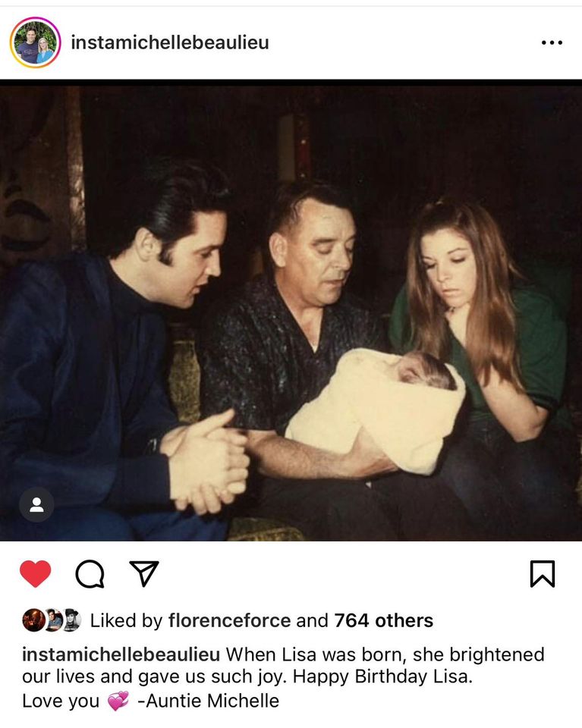The width and height of the screenshot is (582, 728).
Task: Tap the sparkling hearts emoji in the caption
Action: pos(118,701)
